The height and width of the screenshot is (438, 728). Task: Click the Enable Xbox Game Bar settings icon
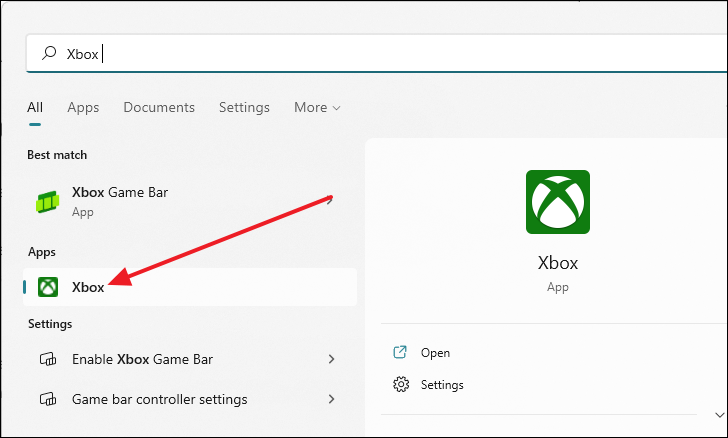tap(48, 359)
